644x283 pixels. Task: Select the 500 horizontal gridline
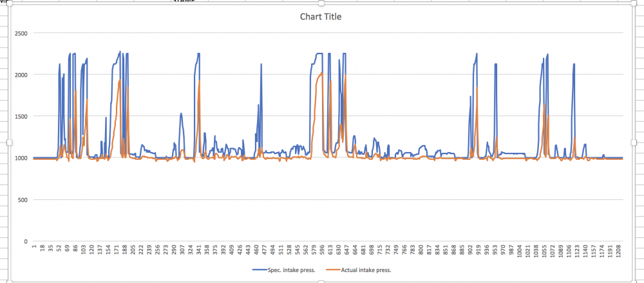point(328,200)
